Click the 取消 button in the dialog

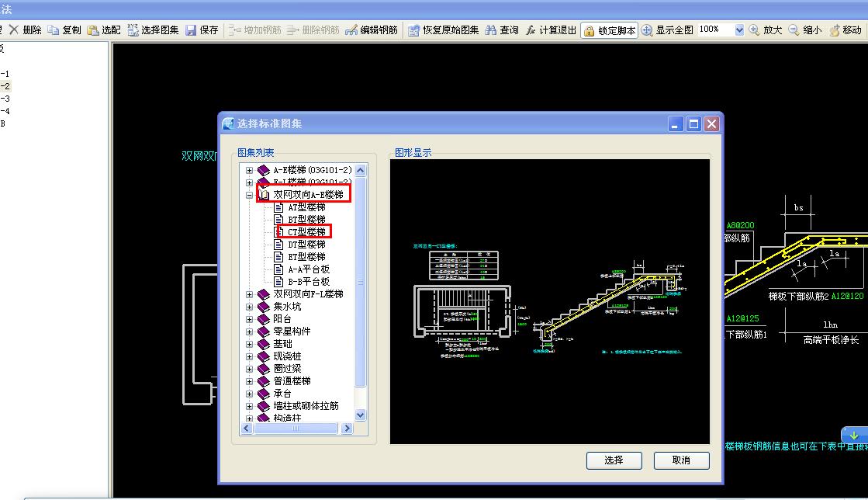point(682,460)
